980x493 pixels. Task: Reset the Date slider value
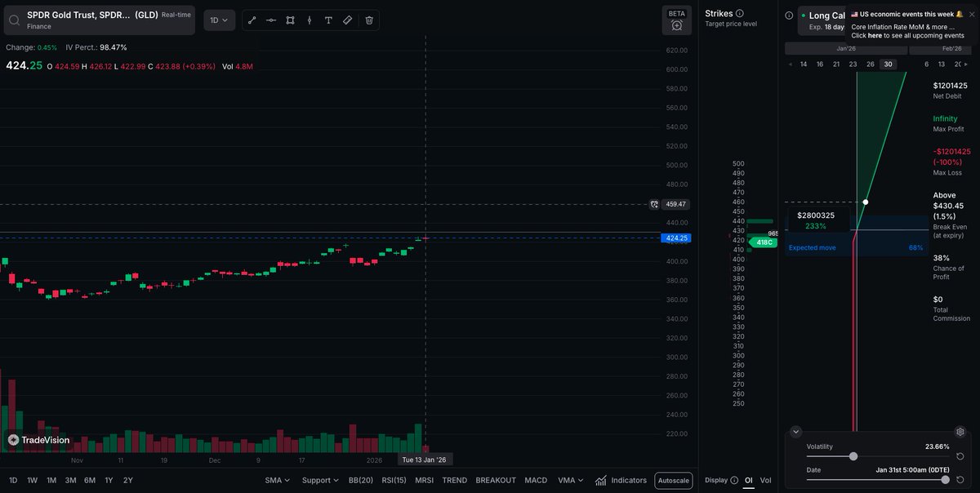click(960, 480)
